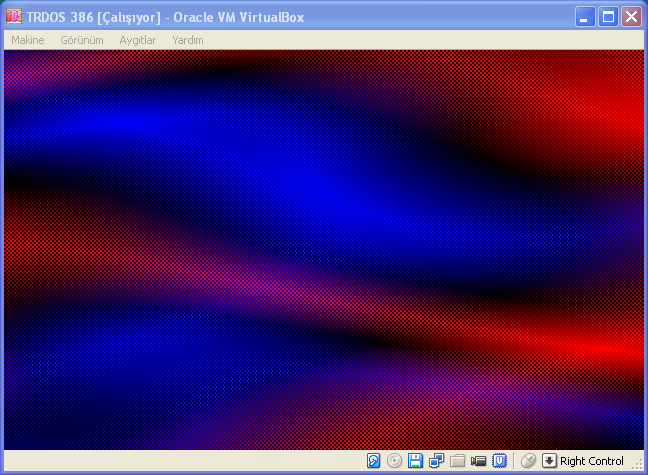The height and width of the screenshot is (475, 648).
Task: Close the TRDOS 386 VM window
Action: [x=631, y=16]
